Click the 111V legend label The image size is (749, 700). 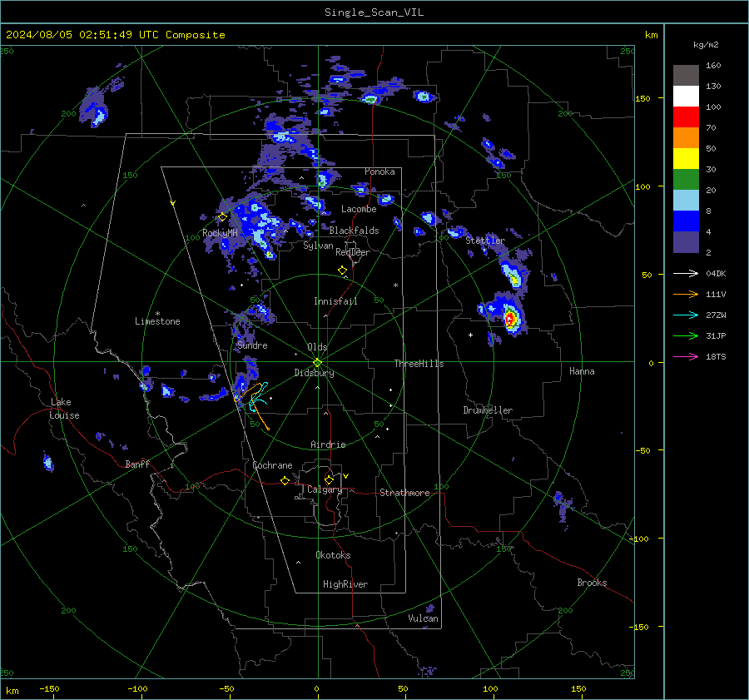tap(716, 295)
